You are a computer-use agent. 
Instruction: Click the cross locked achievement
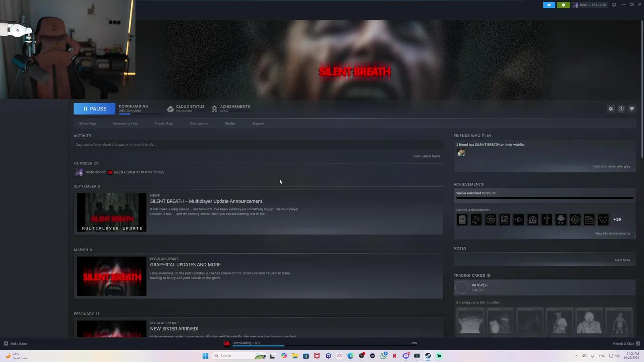pos(546,219)
